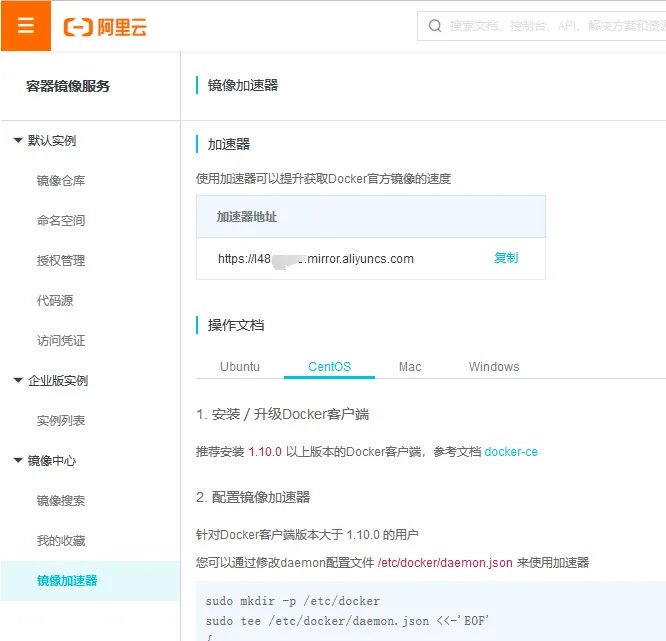Click the 操作文档 section heading

pyautogui.click(x=236, y=325)
